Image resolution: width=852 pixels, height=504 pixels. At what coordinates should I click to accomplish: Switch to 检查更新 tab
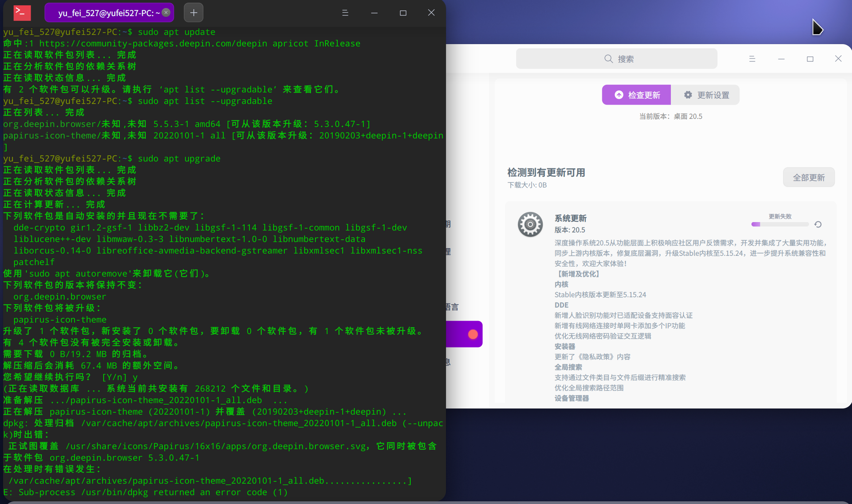coord(636,95)
